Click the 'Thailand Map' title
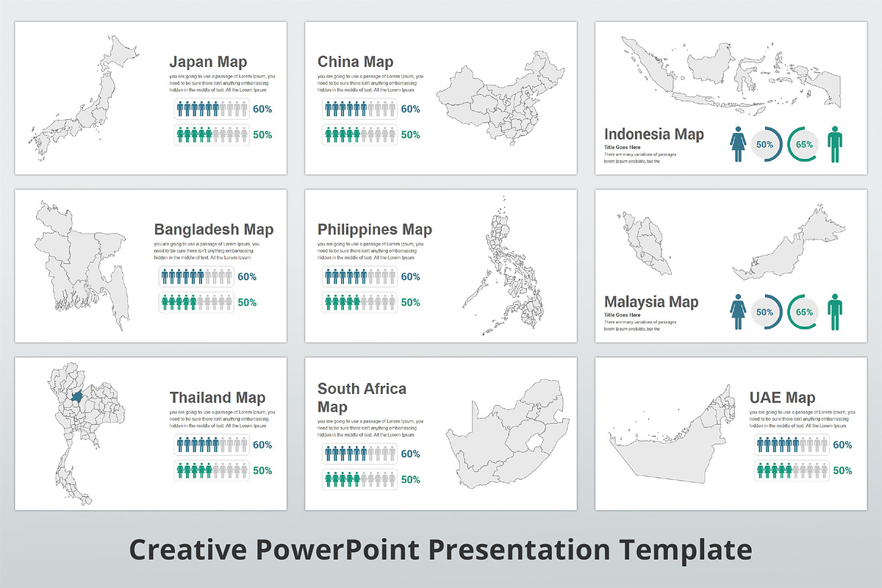 [x=218, y=398]
